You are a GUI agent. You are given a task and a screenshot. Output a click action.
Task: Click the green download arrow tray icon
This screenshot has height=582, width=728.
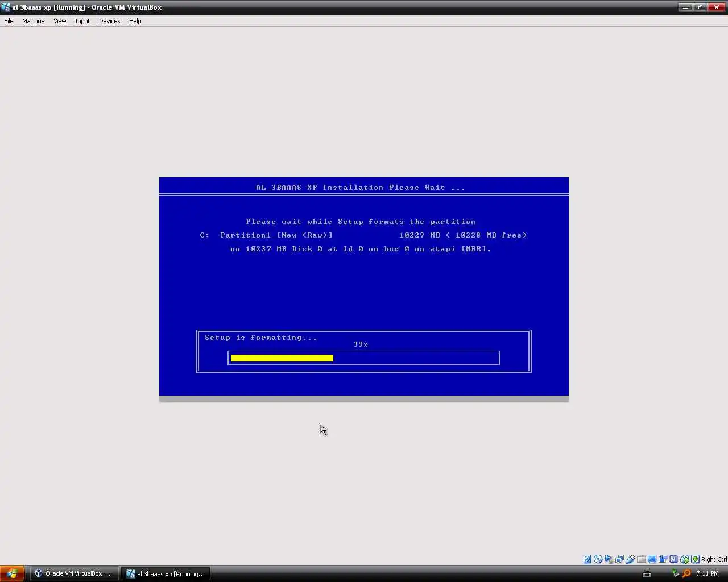[676, 573]
